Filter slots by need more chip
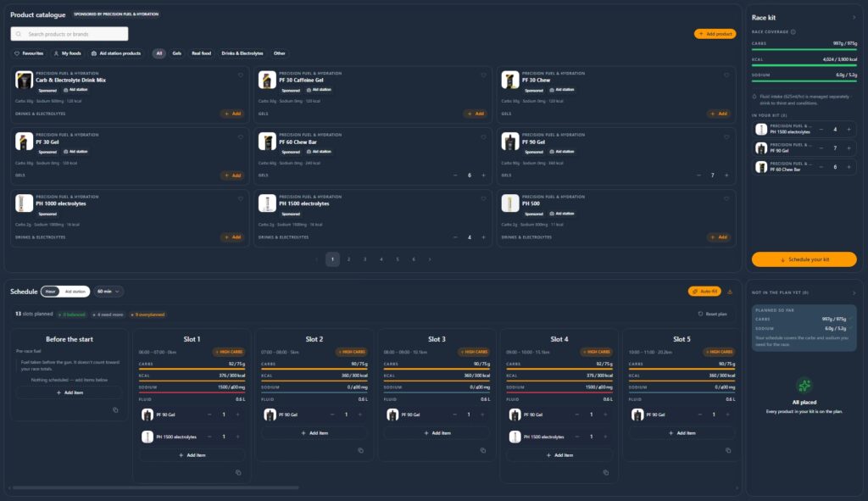Viewport: 868px width, 501px height. [x=108, y=315]
